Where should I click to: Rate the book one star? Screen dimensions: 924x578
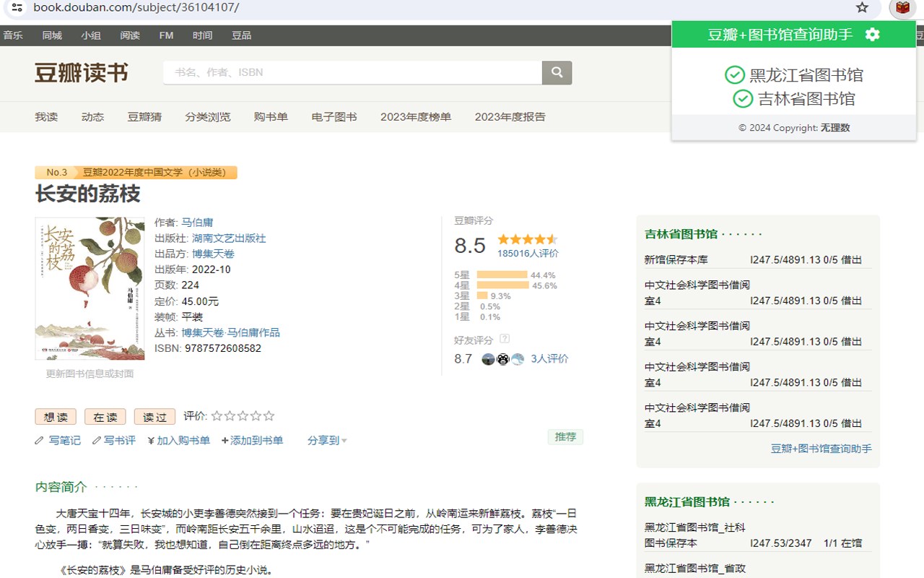tap(217, 416)
